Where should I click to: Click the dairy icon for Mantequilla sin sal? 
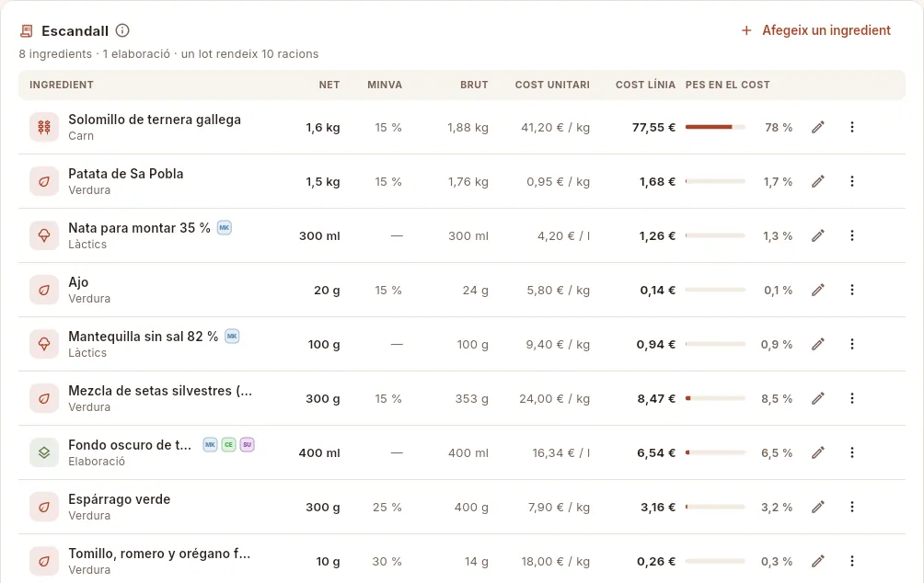[x=44, y=344]
